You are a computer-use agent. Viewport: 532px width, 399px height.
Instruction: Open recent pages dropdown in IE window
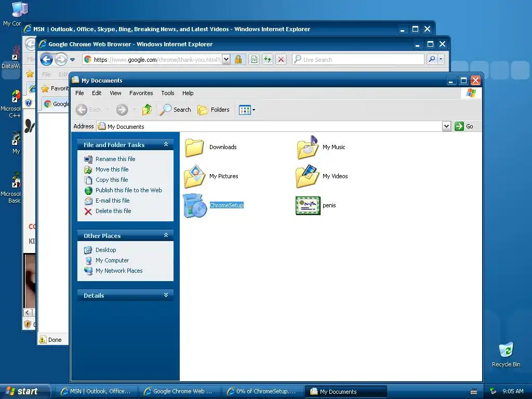72,60
